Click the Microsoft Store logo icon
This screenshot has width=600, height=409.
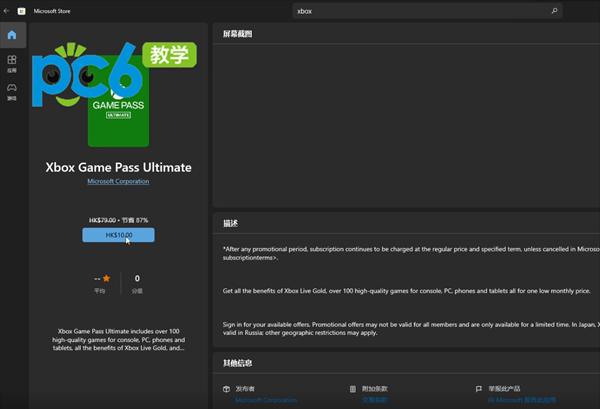[21, 11]
